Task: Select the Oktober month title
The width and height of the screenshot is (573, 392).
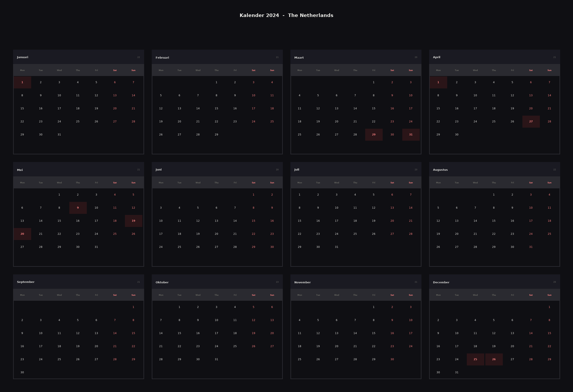Action: click(162, 282)
